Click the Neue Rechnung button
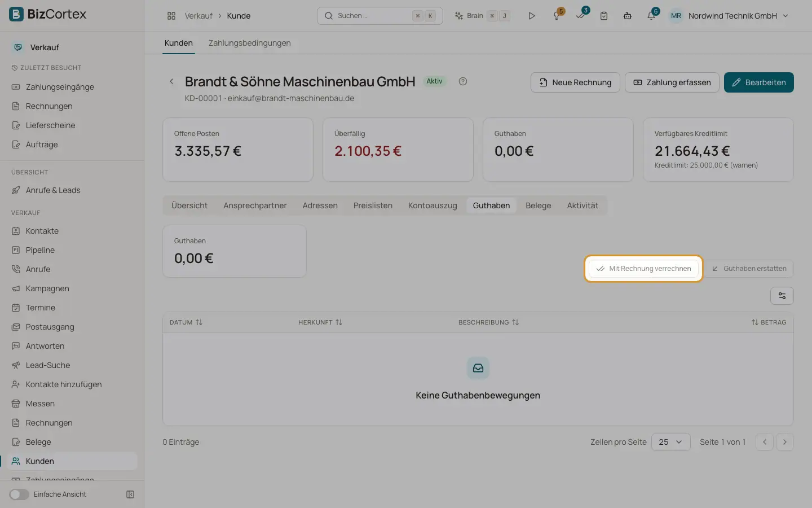This screenshot has width=812, height=508. pyautogui.click(x=575, y=82)
